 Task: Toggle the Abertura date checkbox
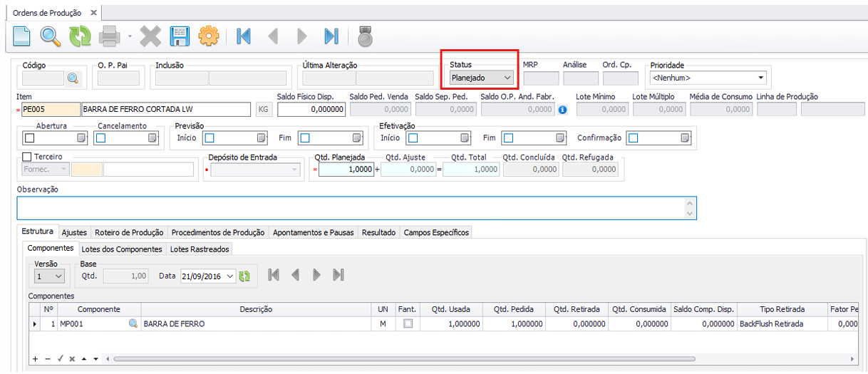click(29, 138)
